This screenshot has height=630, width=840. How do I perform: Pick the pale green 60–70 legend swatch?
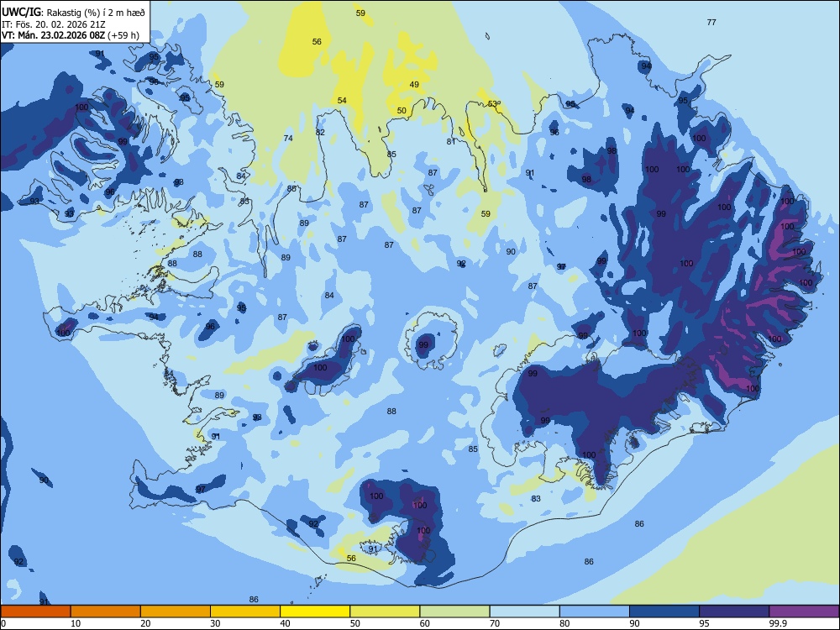(454, 612)
